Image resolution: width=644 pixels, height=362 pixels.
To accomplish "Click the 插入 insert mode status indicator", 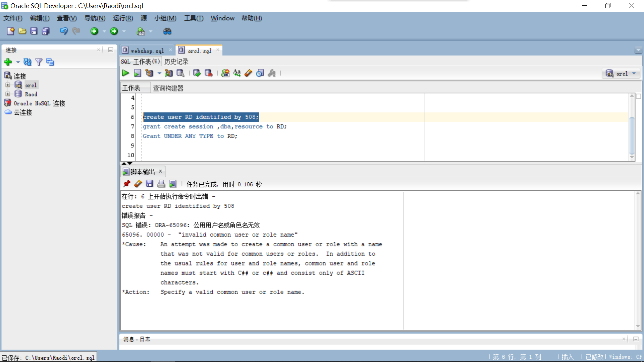I will 568,357.
